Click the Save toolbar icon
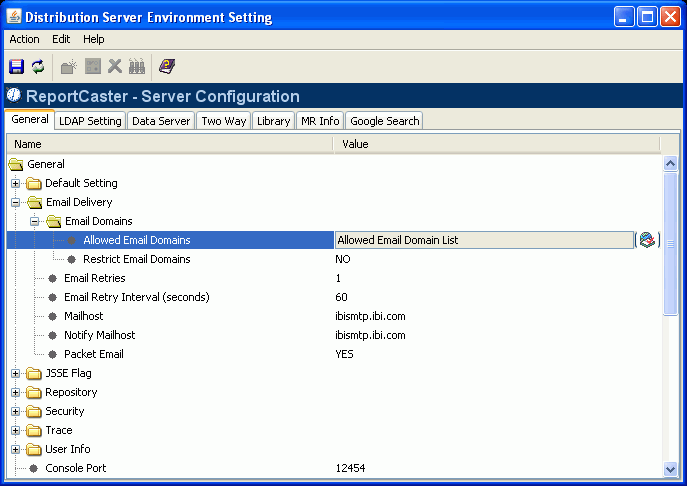 [17, 67]
